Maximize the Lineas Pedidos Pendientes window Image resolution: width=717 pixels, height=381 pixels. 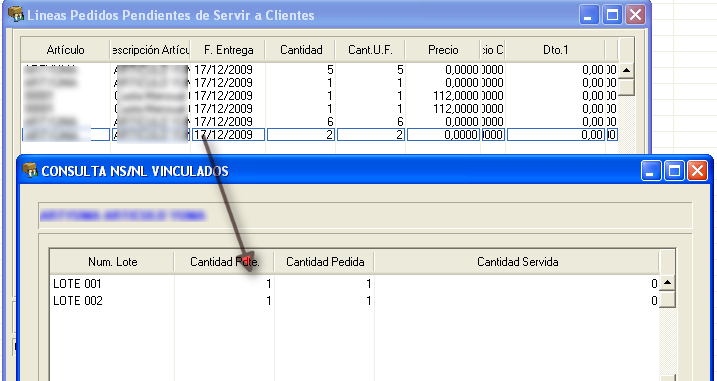[612, 15]
